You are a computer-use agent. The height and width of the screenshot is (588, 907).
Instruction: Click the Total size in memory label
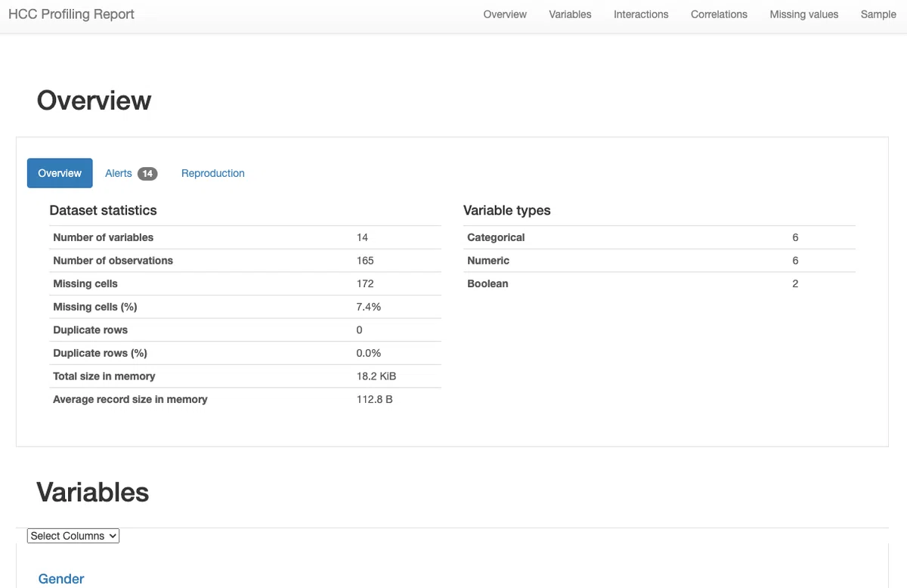tap(104, 376)
